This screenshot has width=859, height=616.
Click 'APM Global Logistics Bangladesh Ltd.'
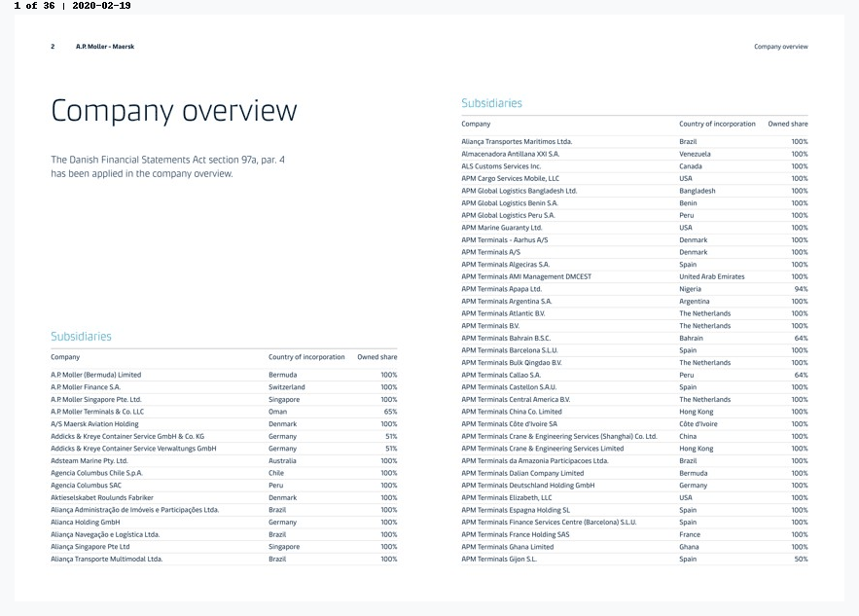point(519,191)
